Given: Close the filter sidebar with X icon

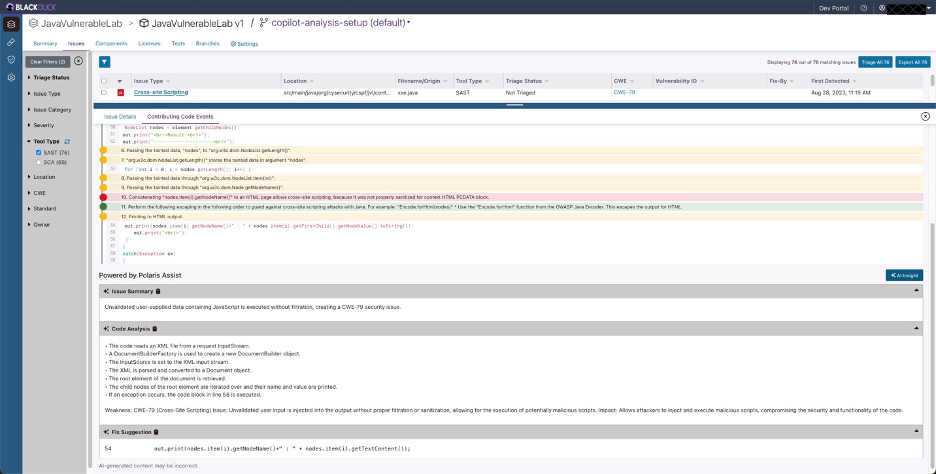Looking at the screenshot, I should pos(79,62).
